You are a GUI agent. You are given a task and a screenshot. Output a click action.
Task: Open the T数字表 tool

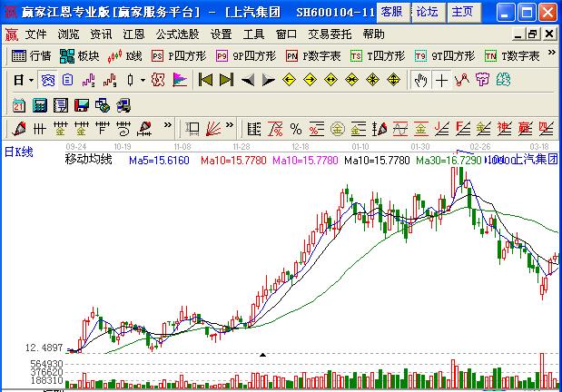point(513,56)
